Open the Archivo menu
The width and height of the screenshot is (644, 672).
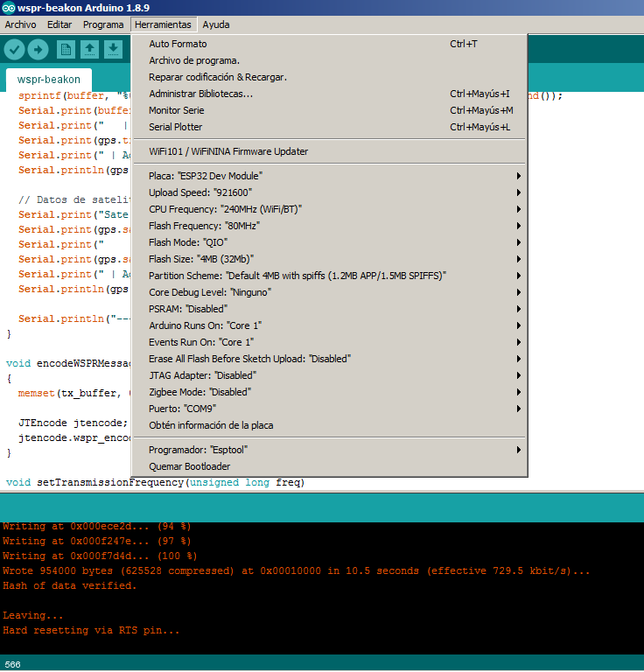click(x=20, y=24)
